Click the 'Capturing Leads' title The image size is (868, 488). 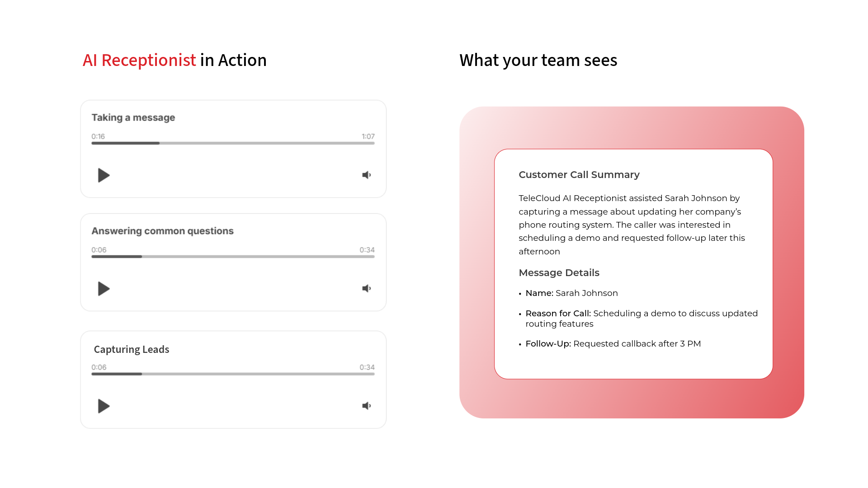click(x=132, y=349)
